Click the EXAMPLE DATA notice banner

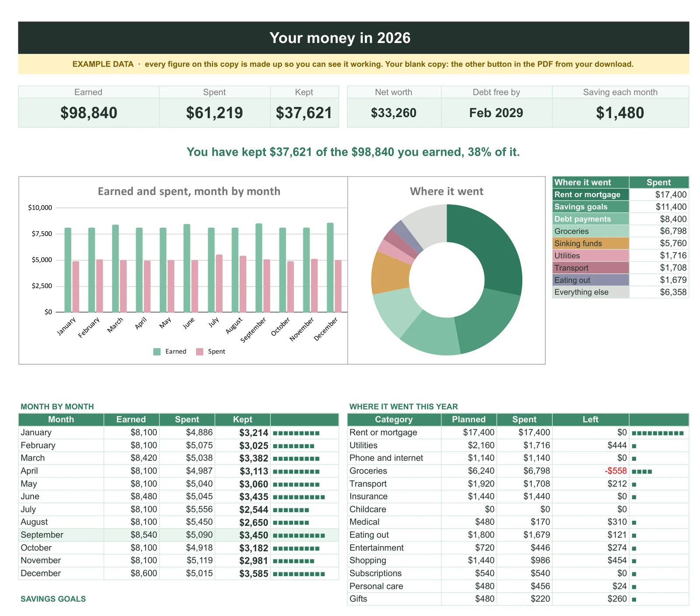[x=353, y=64]
